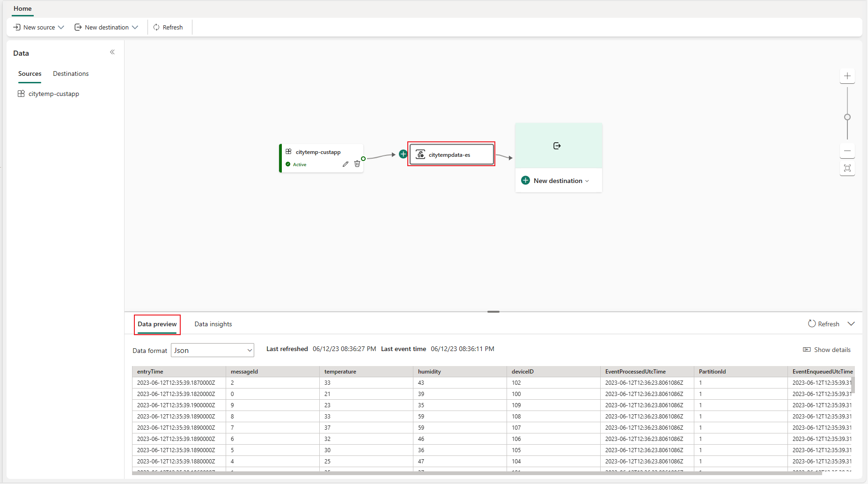Click the canvas zoom slider handle
This screenshot has width=868, height=484.
pos(847,117)
